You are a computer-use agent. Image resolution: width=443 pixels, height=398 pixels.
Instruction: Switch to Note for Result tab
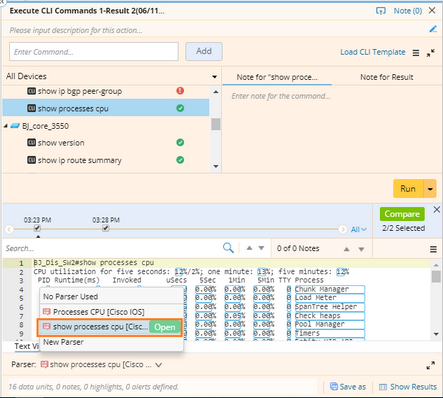tap(387, 77)
